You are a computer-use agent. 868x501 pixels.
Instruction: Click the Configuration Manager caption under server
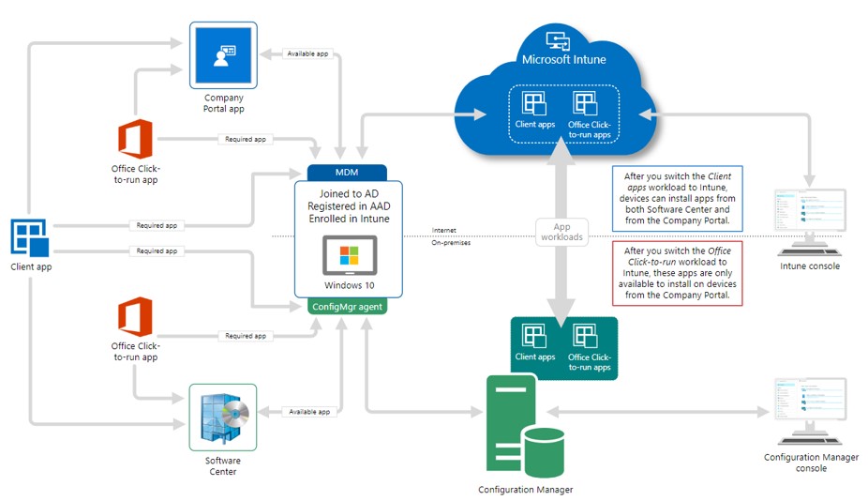(x=525, y=490)
